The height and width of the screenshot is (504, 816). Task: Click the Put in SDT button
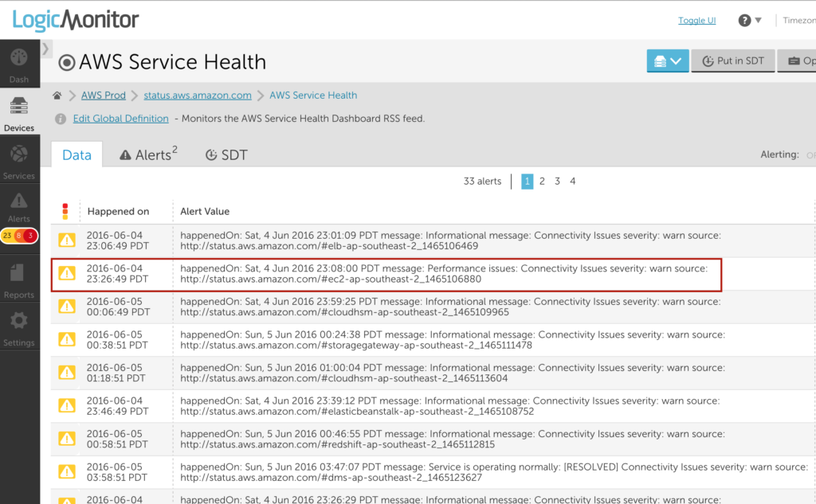coord(732,61)
